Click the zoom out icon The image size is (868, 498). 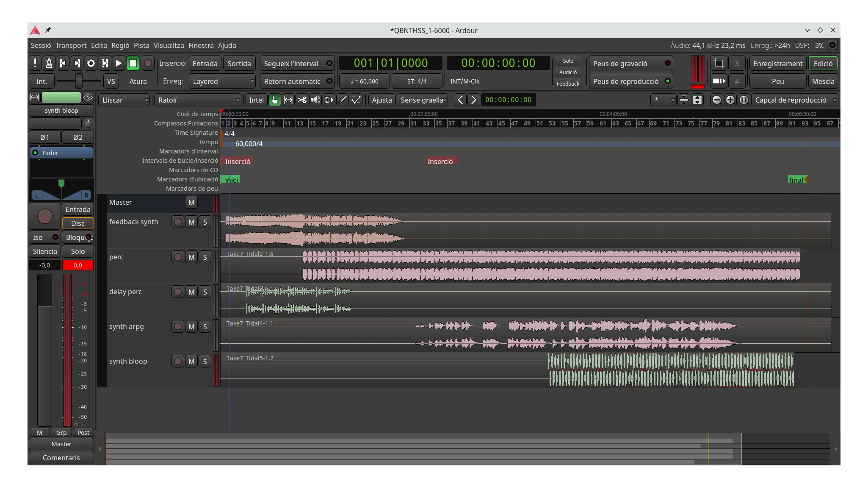[716, 100]
